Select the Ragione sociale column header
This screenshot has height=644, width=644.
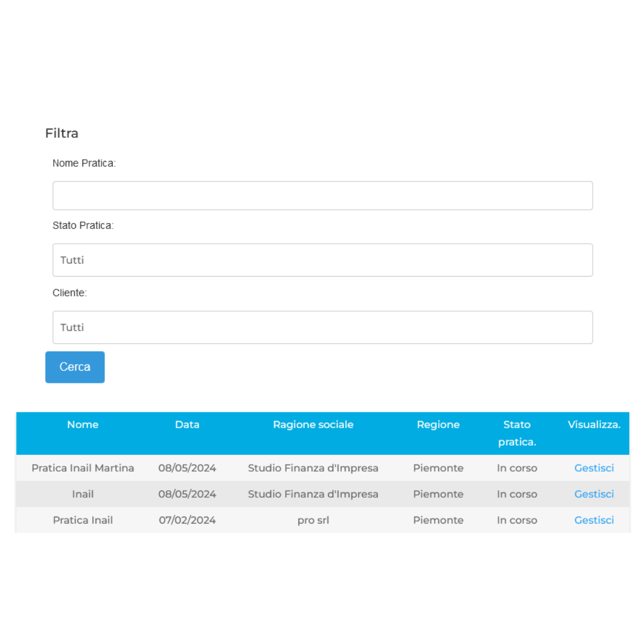313,425
